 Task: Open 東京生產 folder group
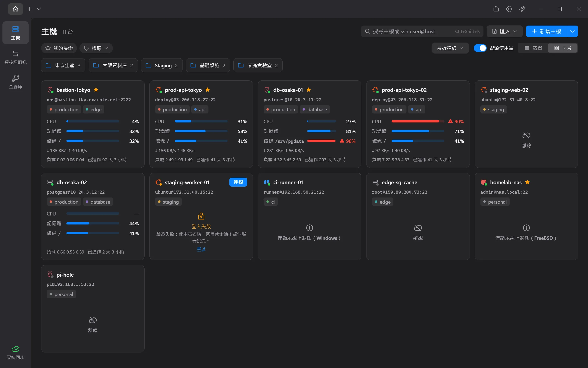tap(63, 65)
